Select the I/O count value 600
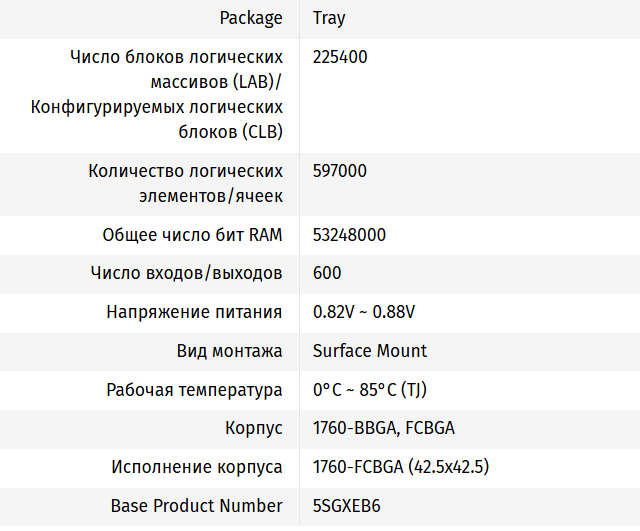This screenshot has height=531, width=640. tap(327, 273)
